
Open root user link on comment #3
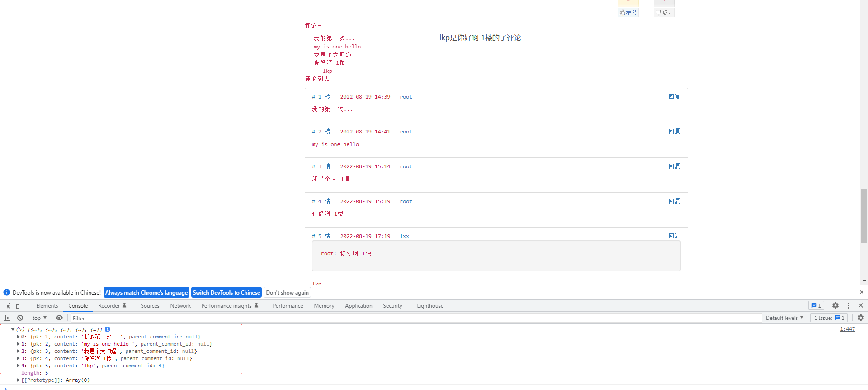406,166
